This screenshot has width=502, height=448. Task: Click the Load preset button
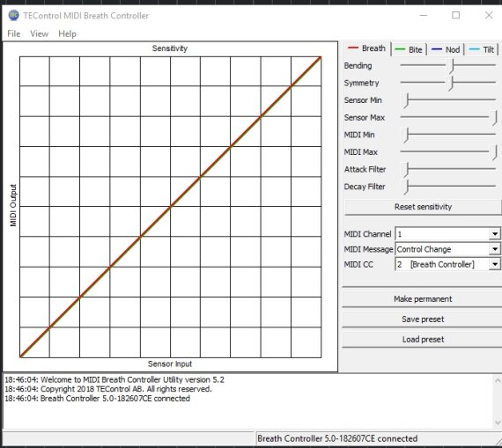click(423, 340)
